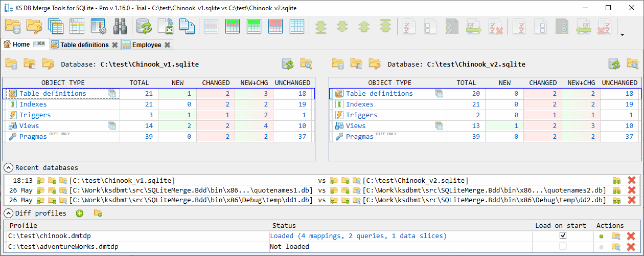Open Views in the left database panel
644x256 pixels.
[x=29, y=126]
